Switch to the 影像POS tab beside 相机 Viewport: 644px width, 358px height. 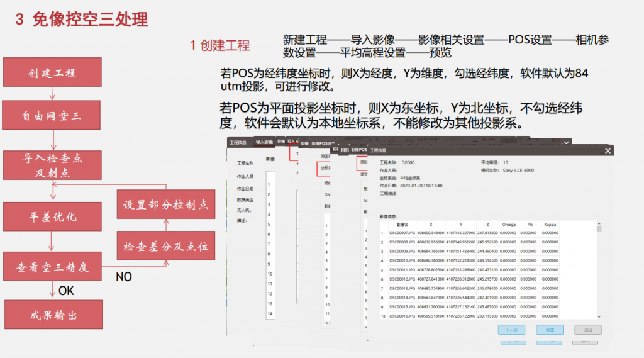pos(359,150)
